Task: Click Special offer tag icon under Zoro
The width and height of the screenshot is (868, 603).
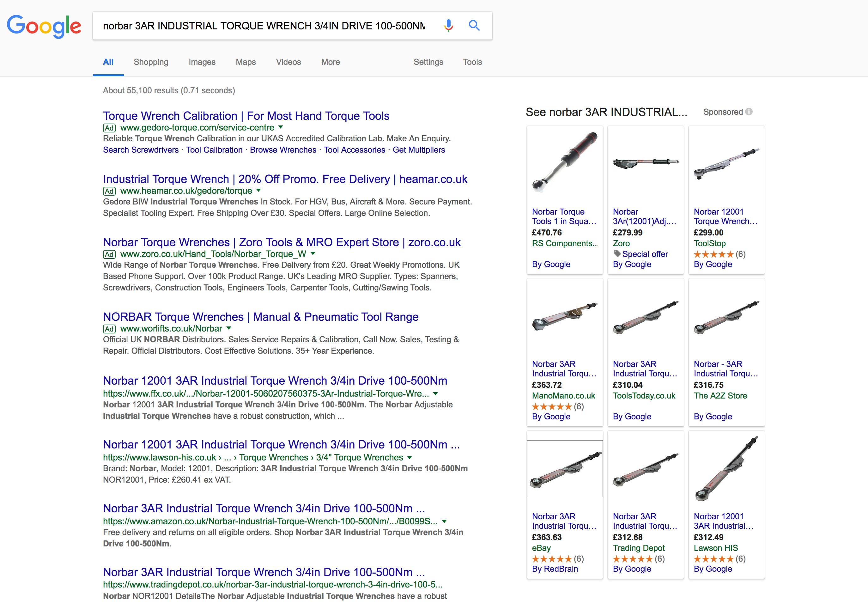Action: click(x=617, y=253)
